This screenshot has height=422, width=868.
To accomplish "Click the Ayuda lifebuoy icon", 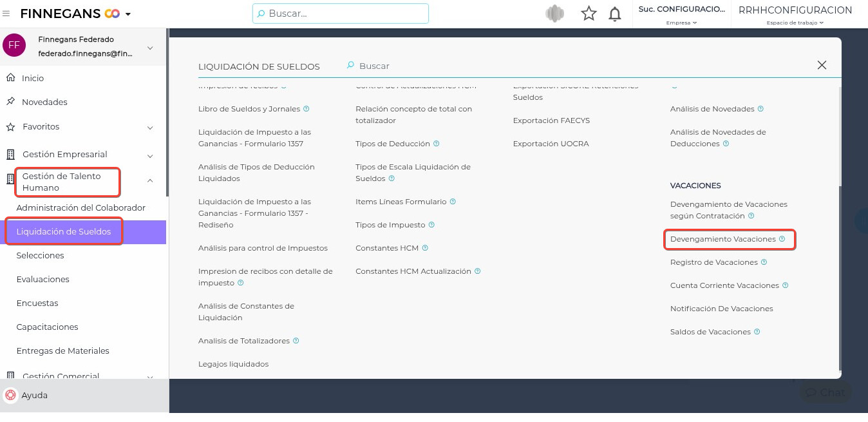I will coord(10,395).
